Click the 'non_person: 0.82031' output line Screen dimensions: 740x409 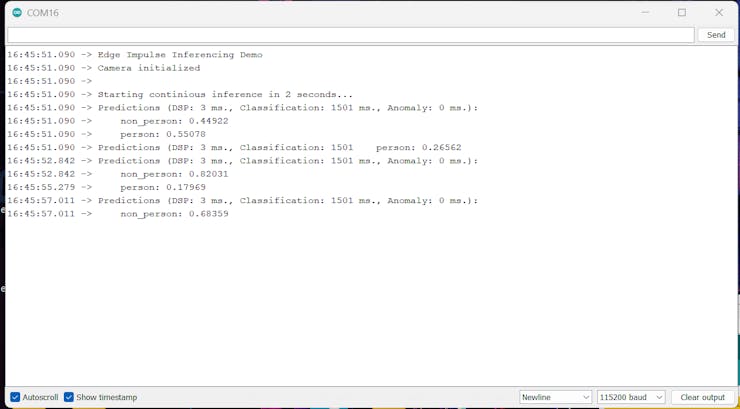(174, 174)
